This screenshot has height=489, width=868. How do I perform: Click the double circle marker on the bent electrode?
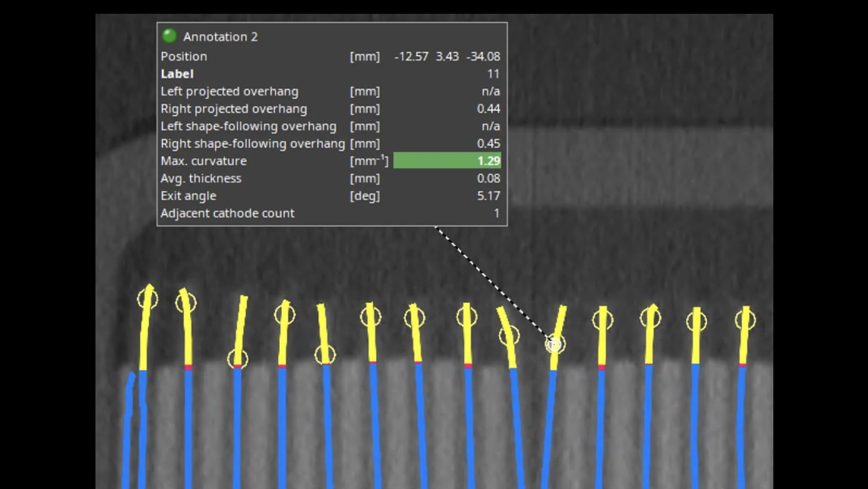(x=554, y=342)
